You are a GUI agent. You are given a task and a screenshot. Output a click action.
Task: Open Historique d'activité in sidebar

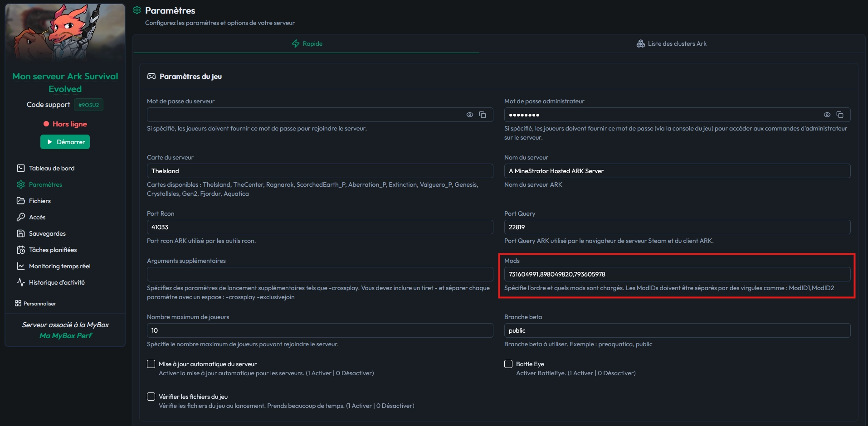56,282
